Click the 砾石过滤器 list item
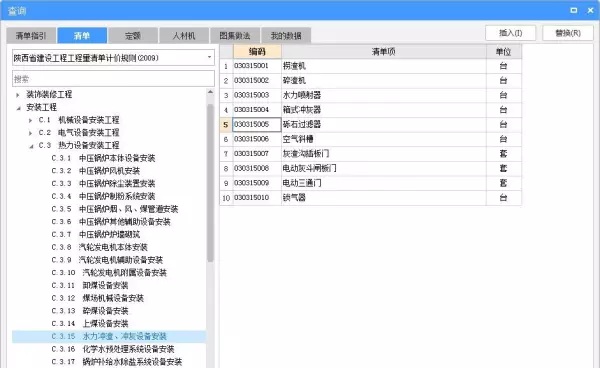Screen dimensions: 600x368 [384, 124]
